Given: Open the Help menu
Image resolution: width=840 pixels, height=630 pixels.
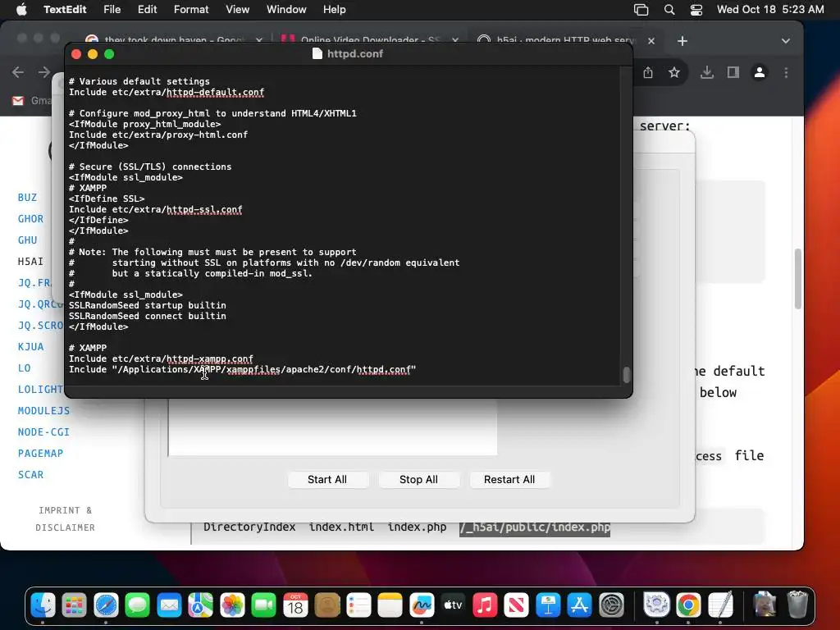Looking at the screenshot, I should click(x=335, y=10).
